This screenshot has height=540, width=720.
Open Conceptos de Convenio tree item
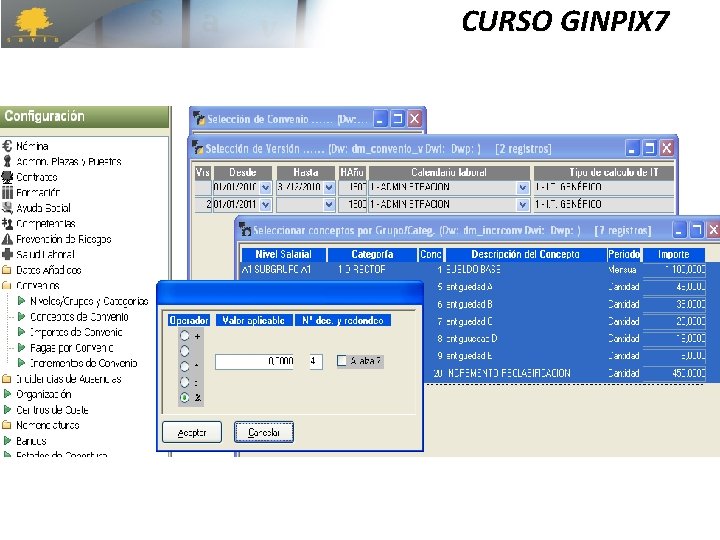tap(79, 316)
